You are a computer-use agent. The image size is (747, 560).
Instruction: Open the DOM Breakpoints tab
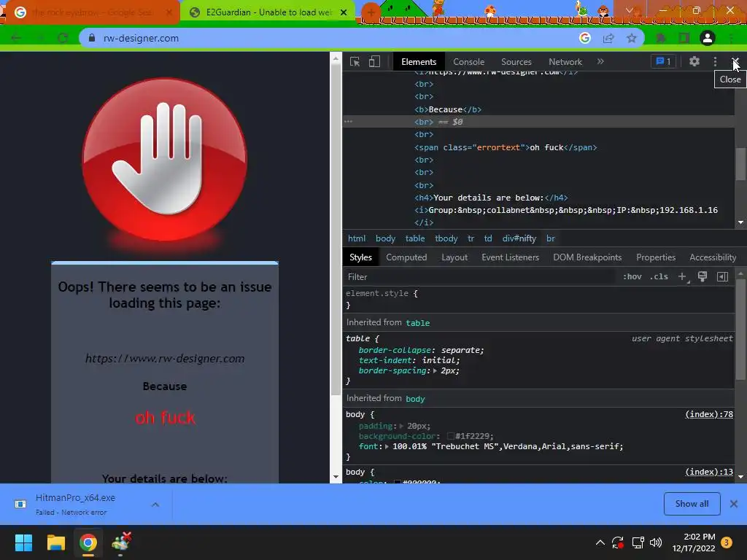pyautogui.click(x=587, y=257)
